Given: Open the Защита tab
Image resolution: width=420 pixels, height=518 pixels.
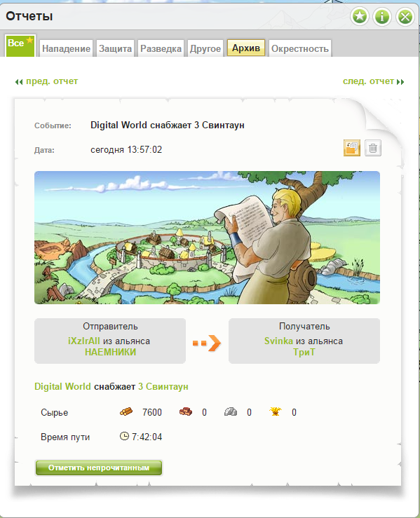Looking at the screenshot, I should (x=115, y=48).
